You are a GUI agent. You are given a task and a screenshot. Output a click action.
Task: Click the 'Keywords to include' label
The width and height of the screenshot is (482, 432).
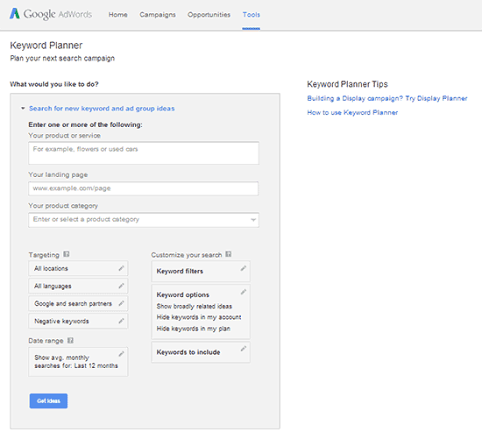(x=188, y=352)
